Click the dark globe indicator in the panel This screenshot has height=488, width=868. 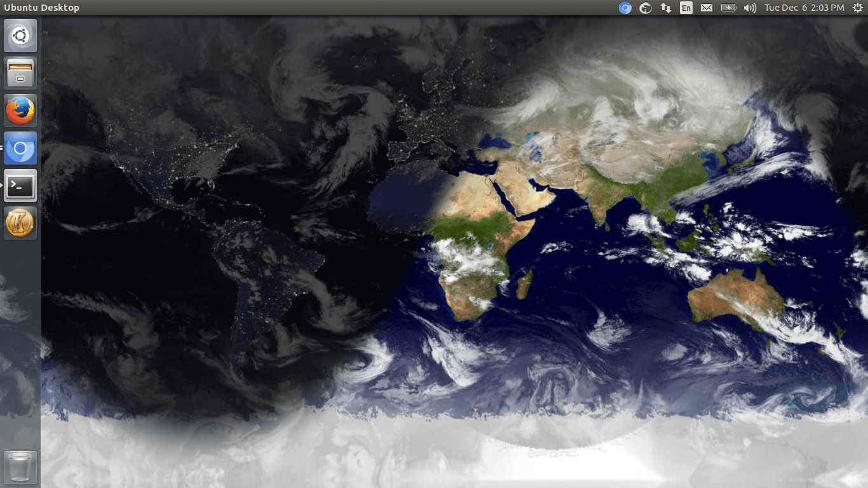pyautogui.click(x=645, y=8)
